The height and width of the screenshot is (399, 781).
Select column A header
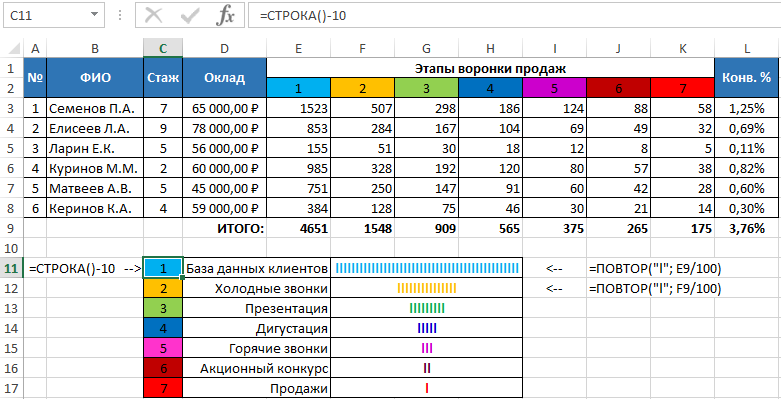(x=35, y=48)
